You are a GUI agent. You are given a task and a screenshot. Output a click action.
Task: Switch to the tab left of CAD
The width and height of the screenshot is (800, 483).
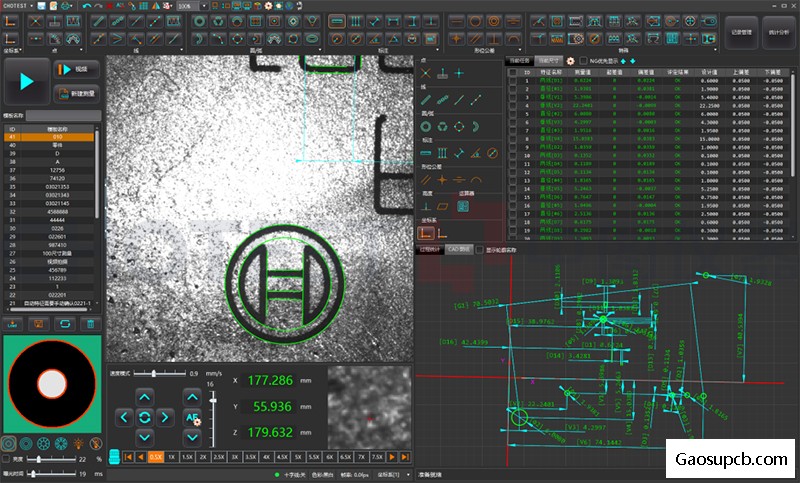[x=431, y=250]
